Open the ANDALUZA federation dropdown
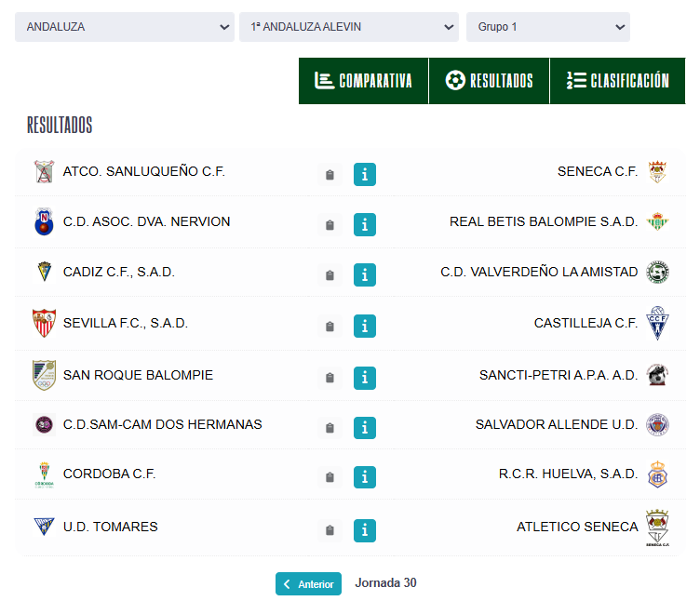This screenshot has width=700, height=601. coord(125,27)
